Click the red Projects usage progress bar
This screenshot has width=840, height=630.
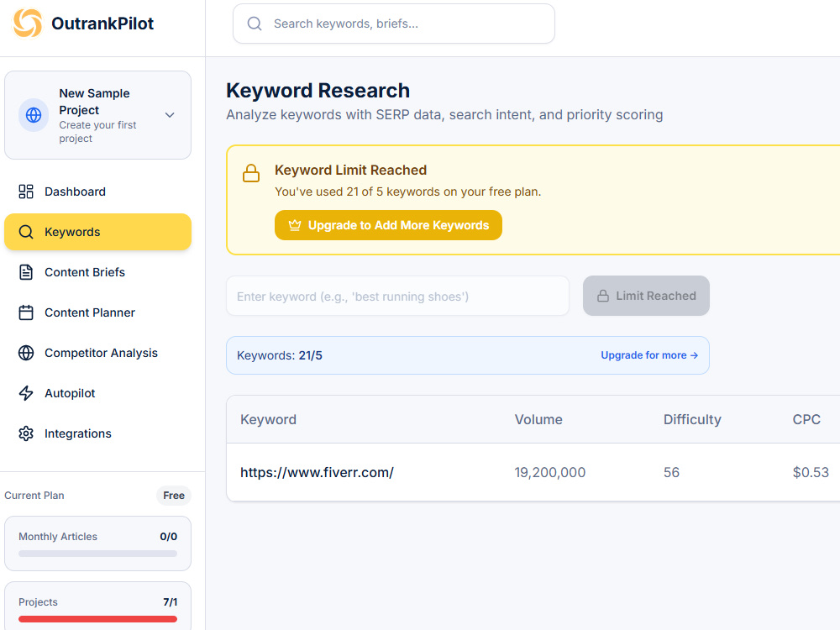click(97, 619)
